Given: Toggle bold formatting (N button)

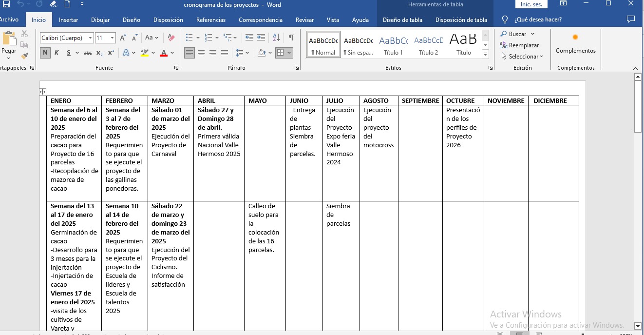Looking at the screenshot, I should (x=45, y=53).
